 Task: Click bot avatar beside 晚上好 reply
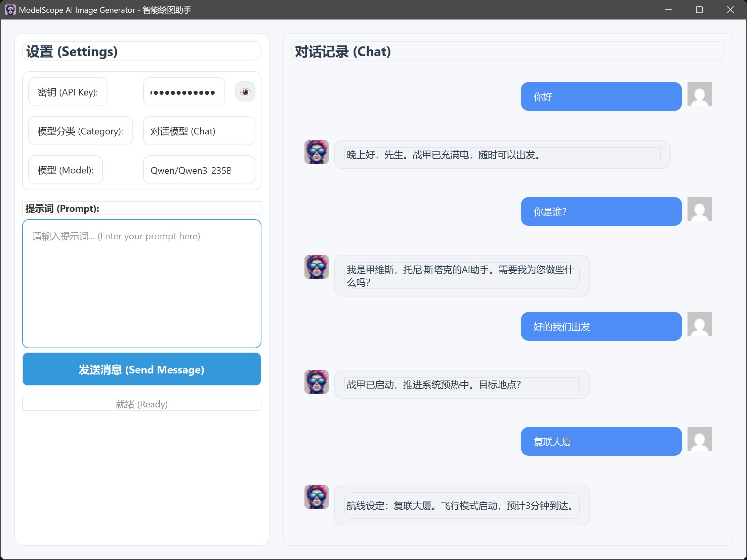[x=317, y=152]
